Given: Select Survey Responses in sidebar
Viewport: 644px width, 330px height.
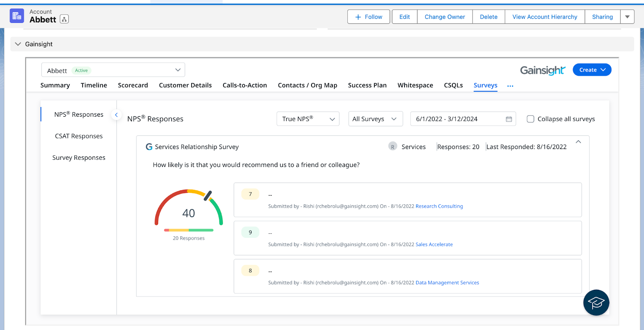Looking at the screenshot, I should [x=79, y=158].
